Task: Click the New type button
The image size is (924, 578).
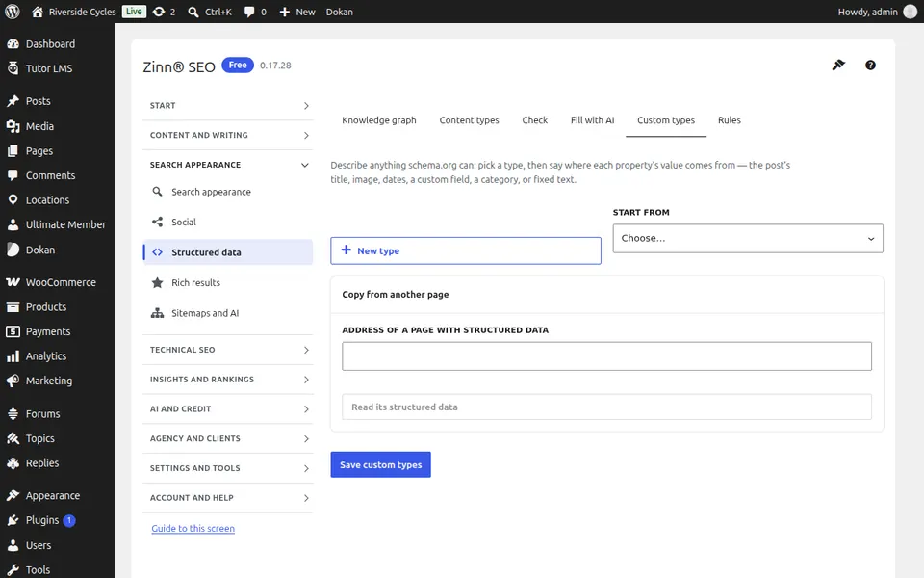Action: coord(466,250)
